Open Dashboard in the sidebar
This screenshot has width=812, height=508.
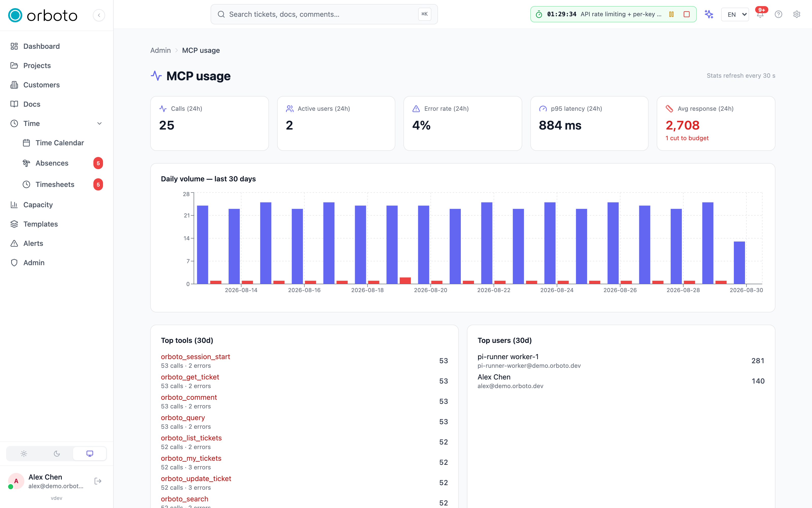[x=56, y=46]
